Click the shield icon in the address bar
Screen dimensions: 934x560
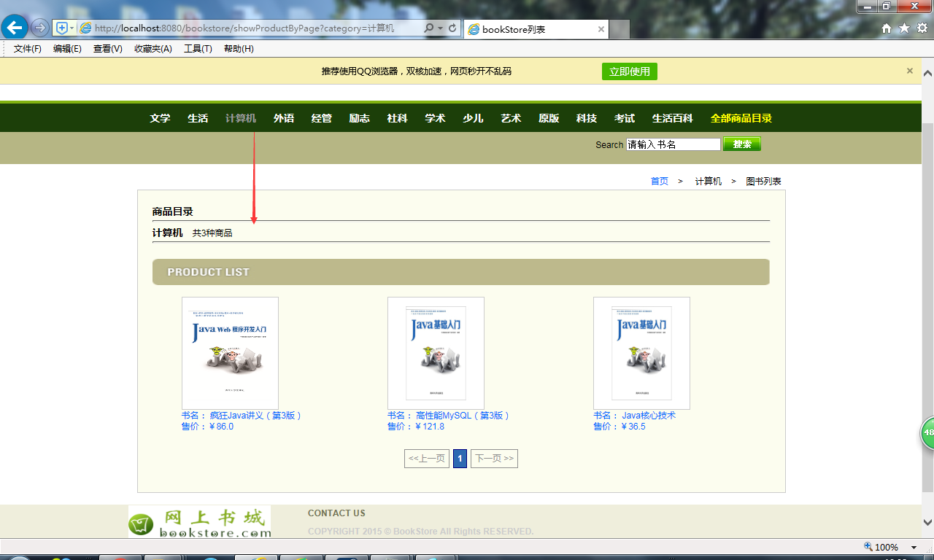(62, 28)
